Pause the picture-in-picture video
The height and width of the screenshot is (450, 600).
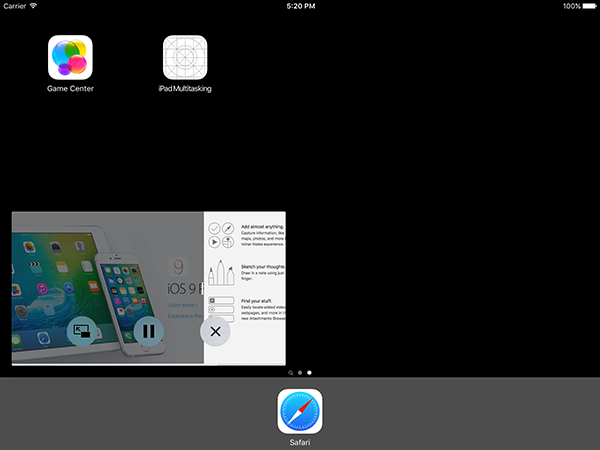[x=148, y=331]
